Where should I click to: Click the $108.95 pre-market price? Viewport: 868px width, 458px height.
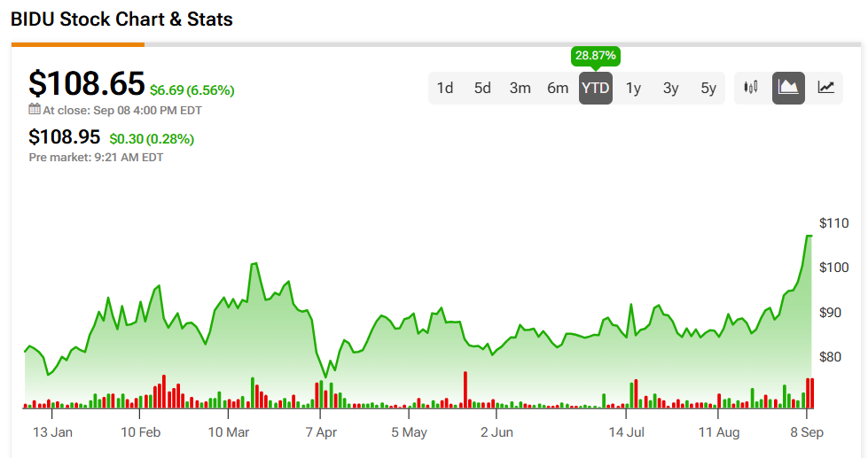[x=65, y=137]
